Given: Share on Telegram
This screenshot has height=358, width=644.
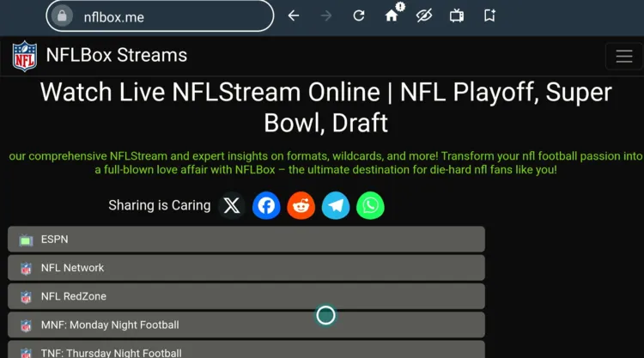Looking at the screenshot, I should pyautogui.click(x=336, y=205).
